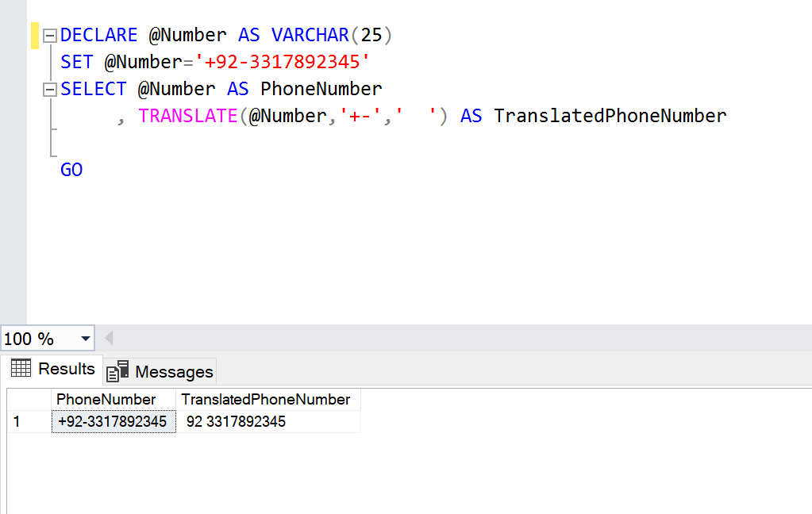Click on the GO batch separator

(x=71, y=170)
